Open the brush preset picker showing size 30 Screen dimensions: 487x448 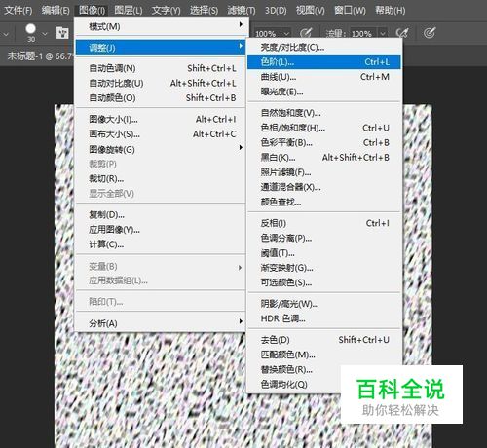30,33
